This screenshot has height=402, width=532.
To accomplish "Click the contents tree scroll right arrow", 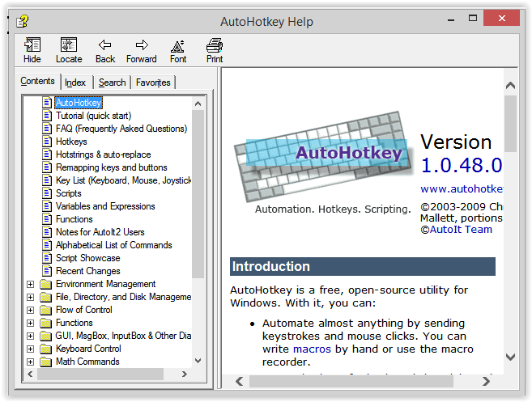I will point(185,374).
